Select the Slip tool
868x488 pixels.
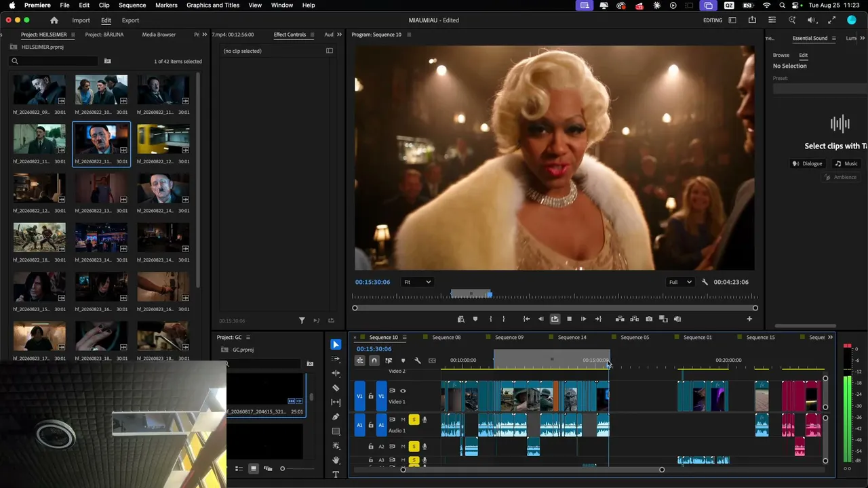pyautogui.click(x=336, y=403)
